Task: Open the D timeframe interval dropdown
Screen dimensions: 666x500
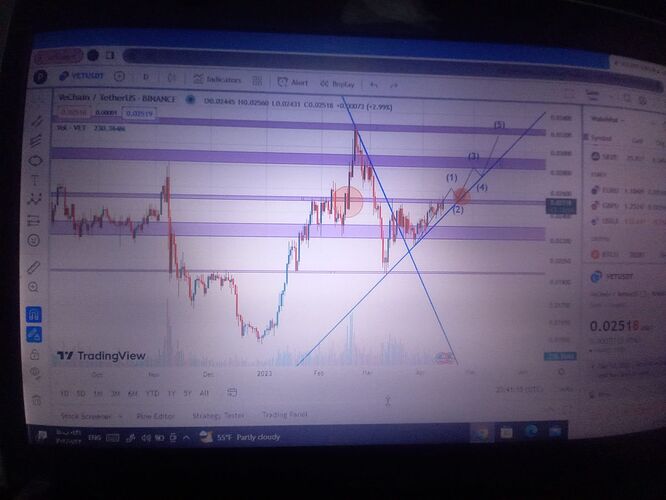Action: 146,77
